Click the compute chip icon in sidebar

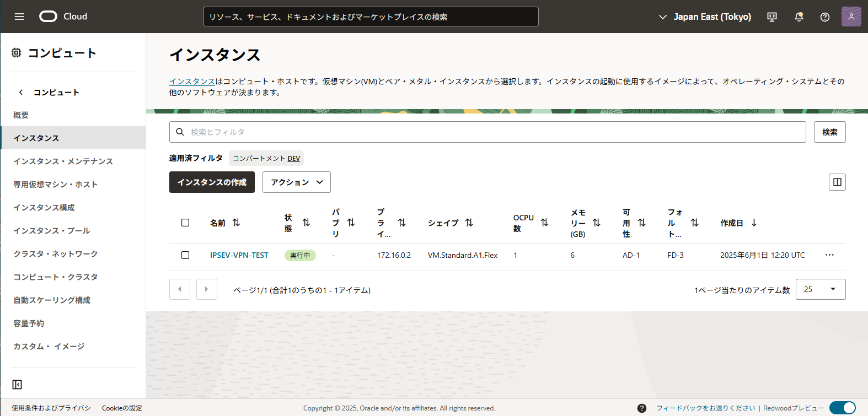click(17, 53)
